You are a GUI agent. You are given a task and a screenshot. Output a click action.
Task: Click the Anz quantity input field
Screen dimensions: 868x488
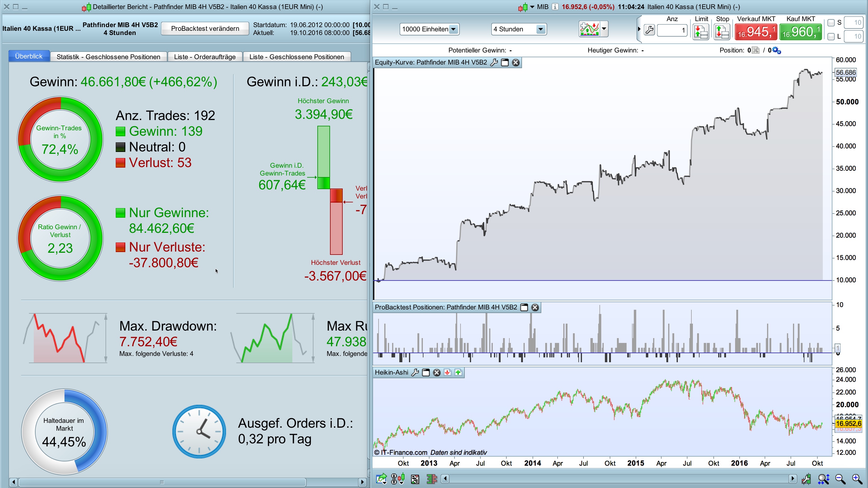point(672,31)
